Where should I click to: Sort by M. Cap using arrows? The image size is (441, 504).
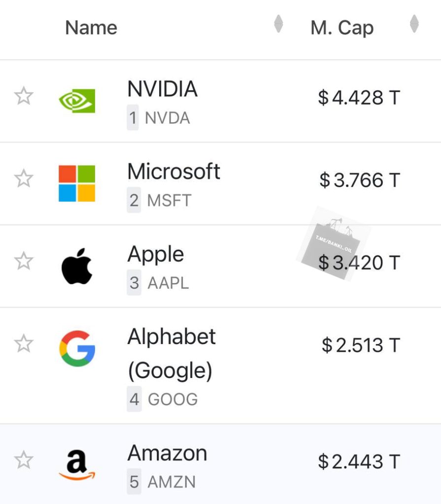click(414, 24)
